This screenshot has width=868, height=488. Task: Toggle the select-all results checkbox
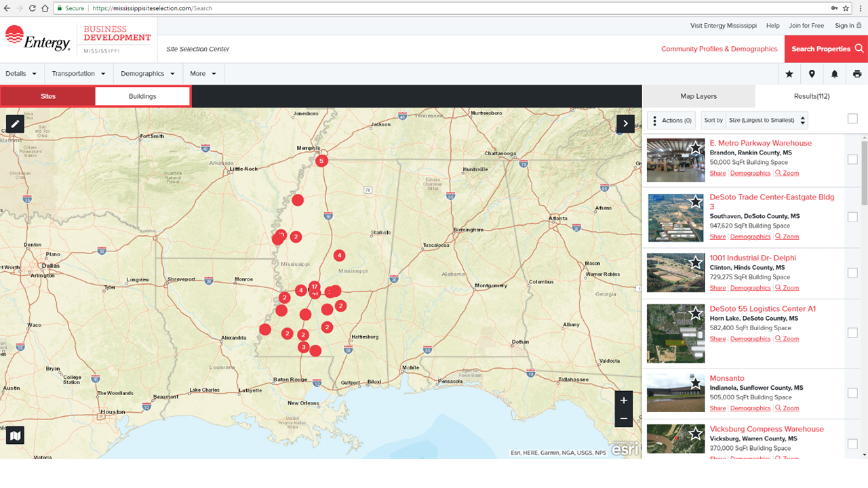coord(852,119)
